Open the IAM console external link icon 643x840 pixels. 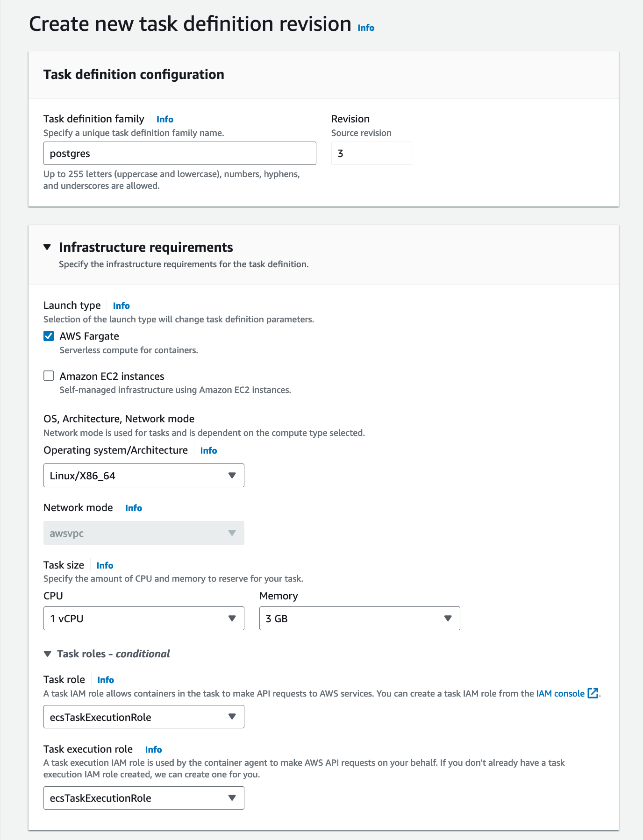(593, 693)
